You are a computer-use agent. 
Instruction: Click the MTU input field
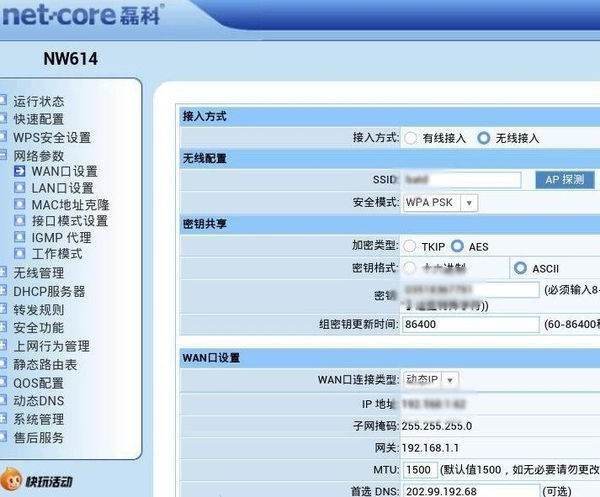pos(419,470)
